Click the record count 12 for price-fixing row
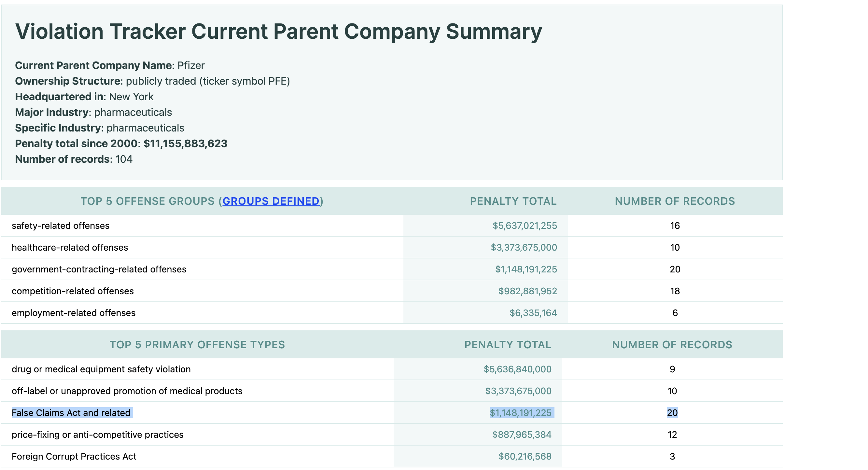The width and height of the screenshot is (868, 470). [672, 435]
